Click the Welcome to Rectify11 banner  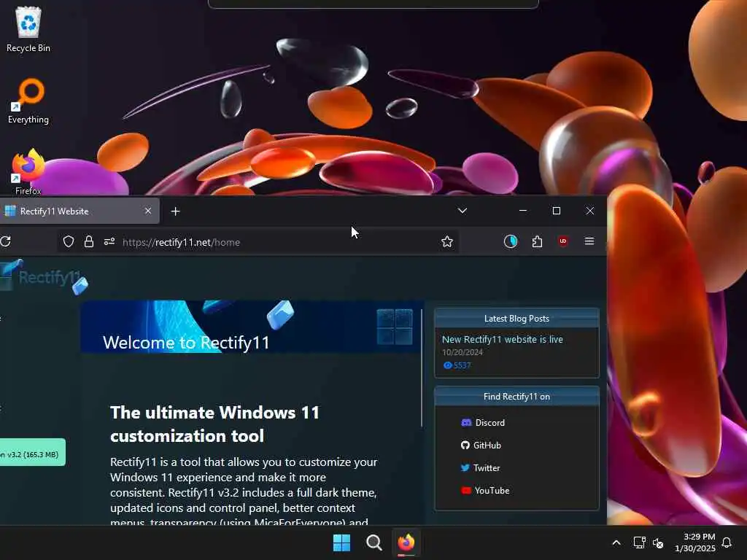(x=252, y=327)
